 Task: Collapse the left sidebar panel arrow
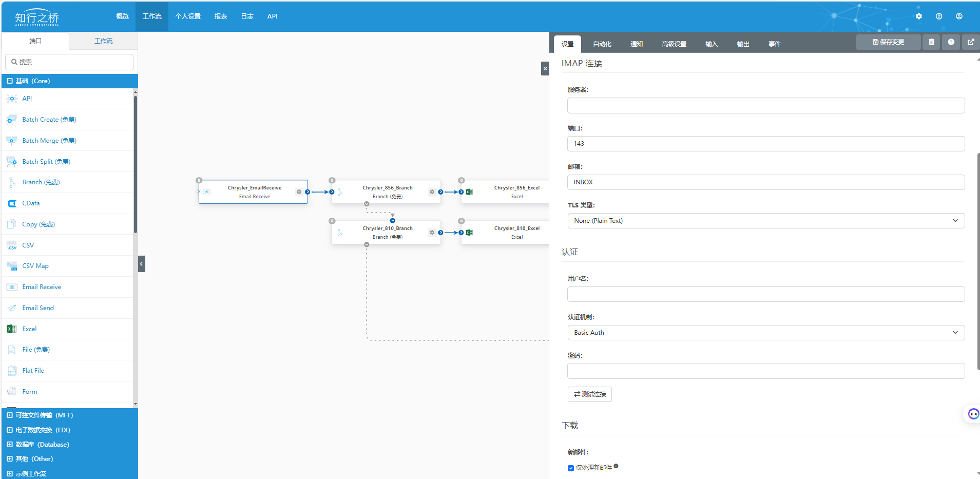click(141, 264)
